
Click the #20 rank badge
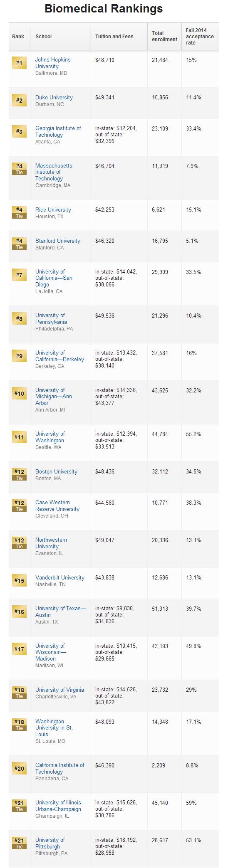(19, 769)
